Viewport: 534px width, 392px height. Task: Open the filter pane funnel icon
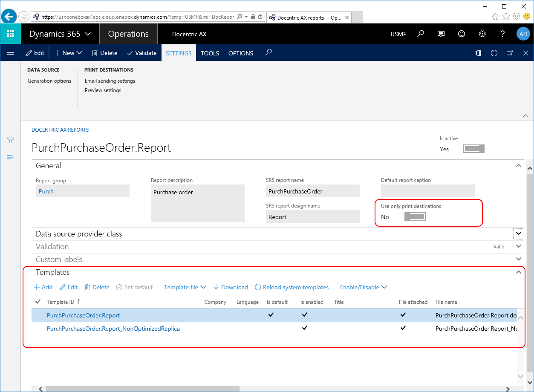[11, 140]
